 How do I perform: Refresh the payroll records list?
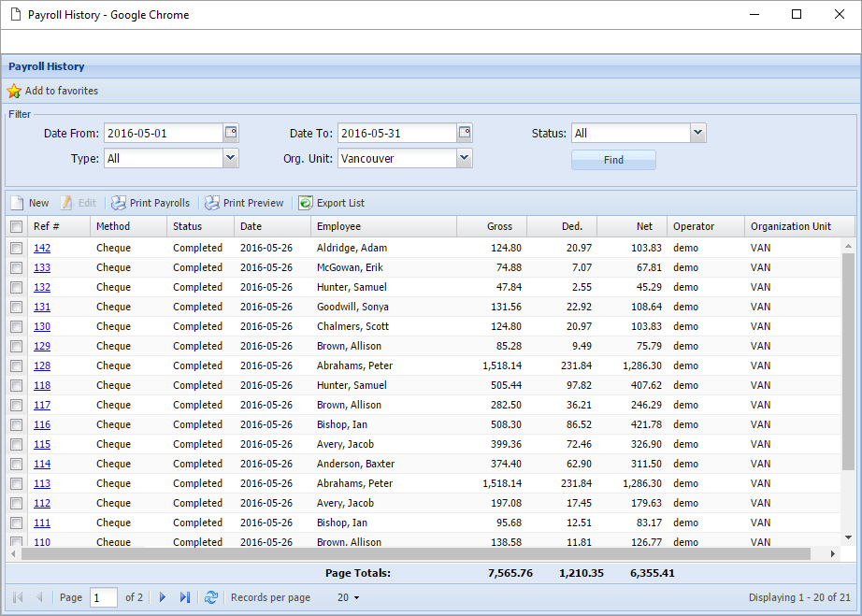[212, 597]
